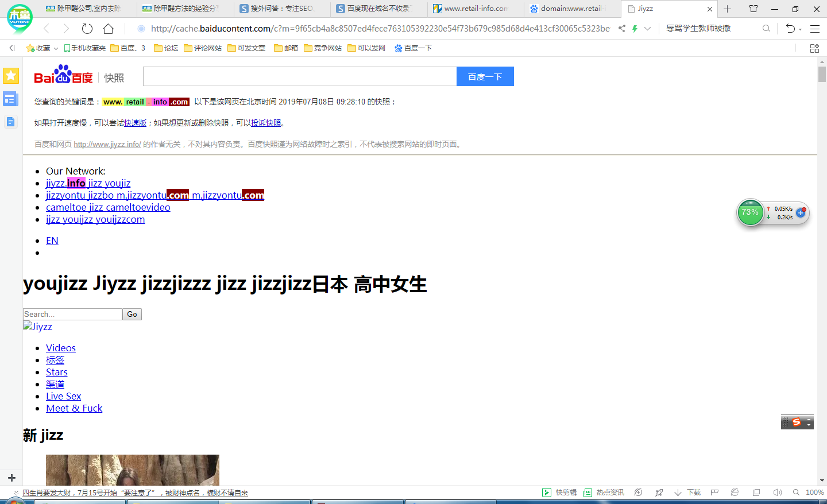The height and width of the screenshot is (504, 827).
Task: Collapse the bookmarks bar with left chevron
Action: coord(12,48)
